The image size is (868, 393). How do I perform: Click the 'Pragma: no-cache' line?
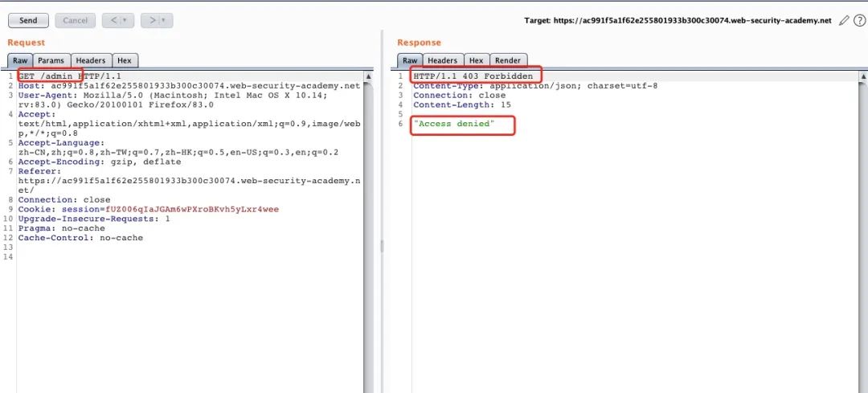pos(61,228)
